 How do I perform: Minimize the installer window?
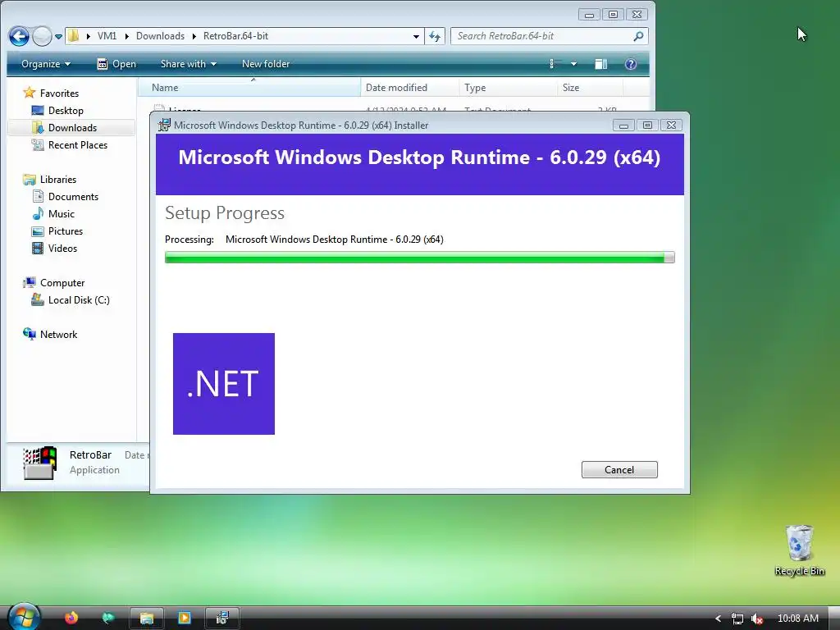tap(623, 126)
